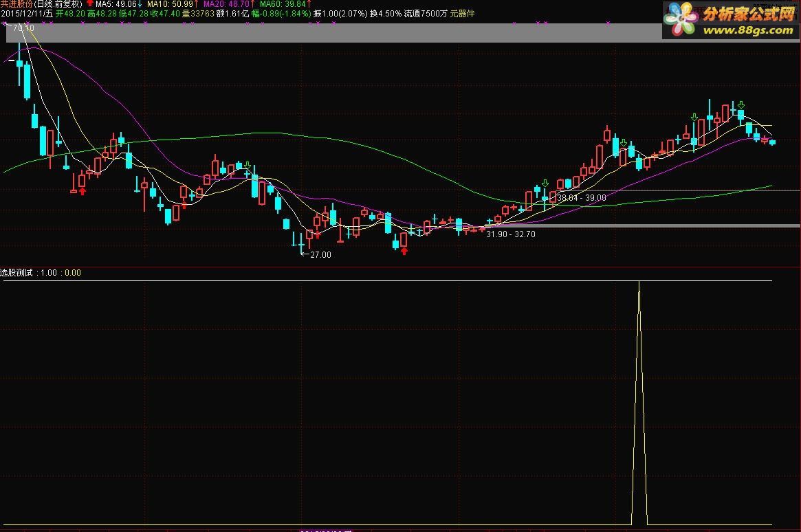Screen dimensions: 801x532
Task: Click the red up-arrow icon before MA5
Action: pyautogui.click(x=90, y=4)
